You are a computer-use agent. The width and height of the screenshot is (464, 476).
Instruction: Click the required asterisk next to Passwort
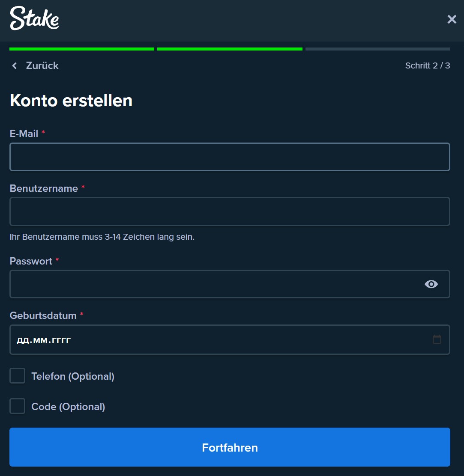click(57, 261)
